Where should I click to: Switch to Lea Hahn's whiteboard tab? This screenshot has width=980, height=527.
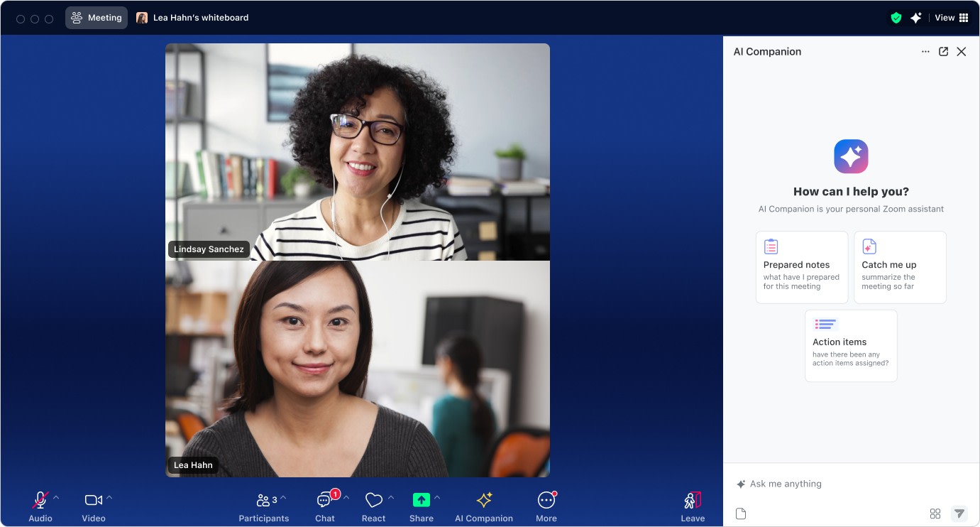click(x=192, y=17)
